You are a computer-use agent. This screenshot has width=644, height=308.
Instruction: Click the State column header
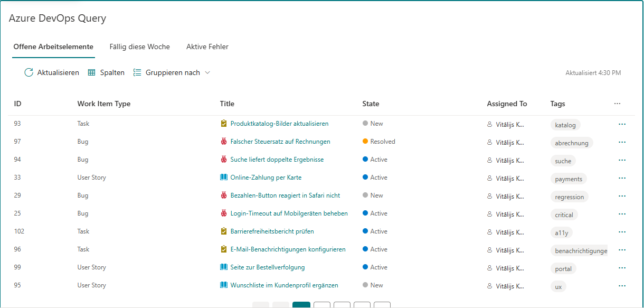tap(371, 104)
